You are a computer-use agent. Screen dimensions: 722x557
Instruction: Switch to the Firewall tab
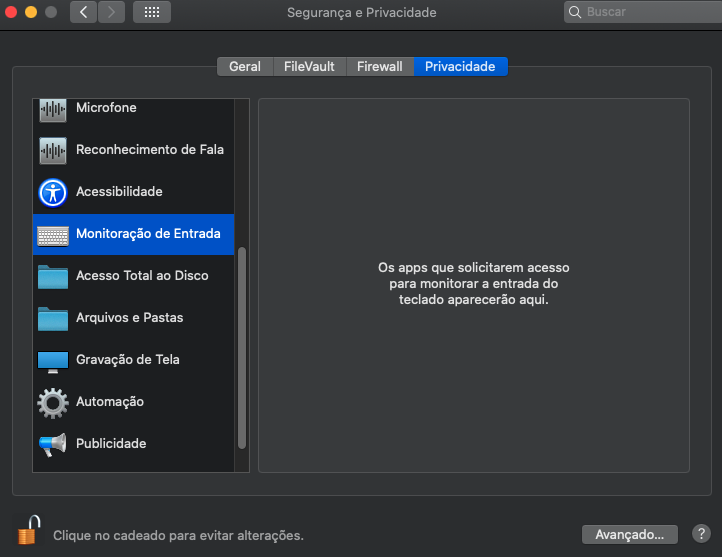point(379,67)
